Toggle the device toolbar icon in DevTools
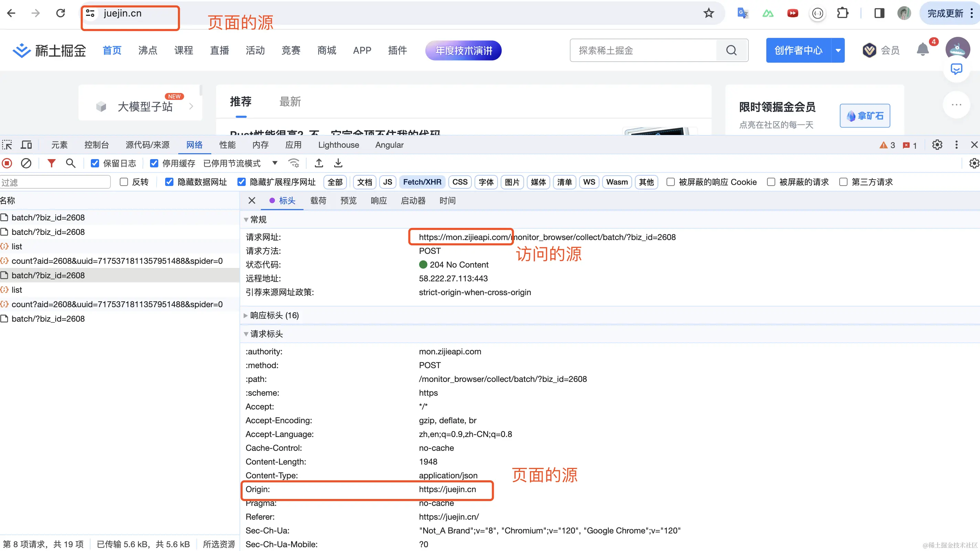 (x=26, y=145)
